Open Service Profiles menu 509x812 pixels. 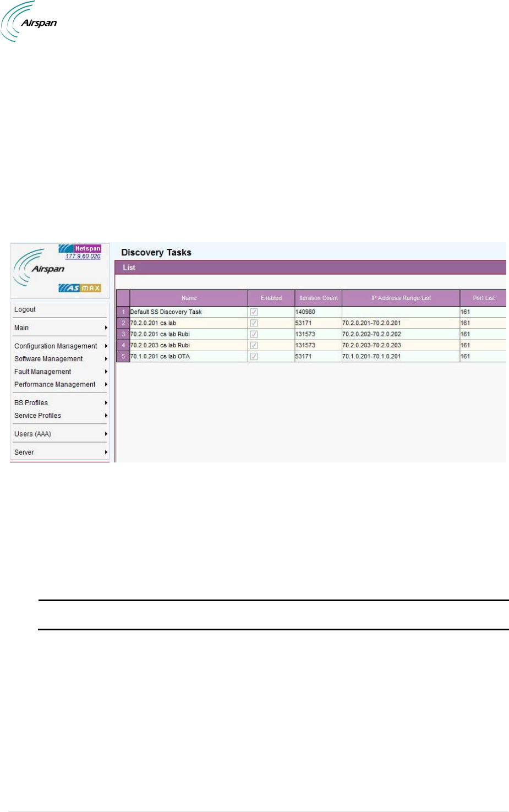tap(37, 415)
